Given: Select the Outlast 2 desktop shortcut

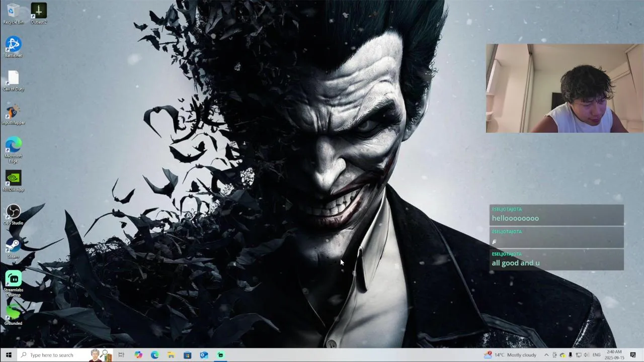Looking at the screenshot, I should [x=39, y=14].
